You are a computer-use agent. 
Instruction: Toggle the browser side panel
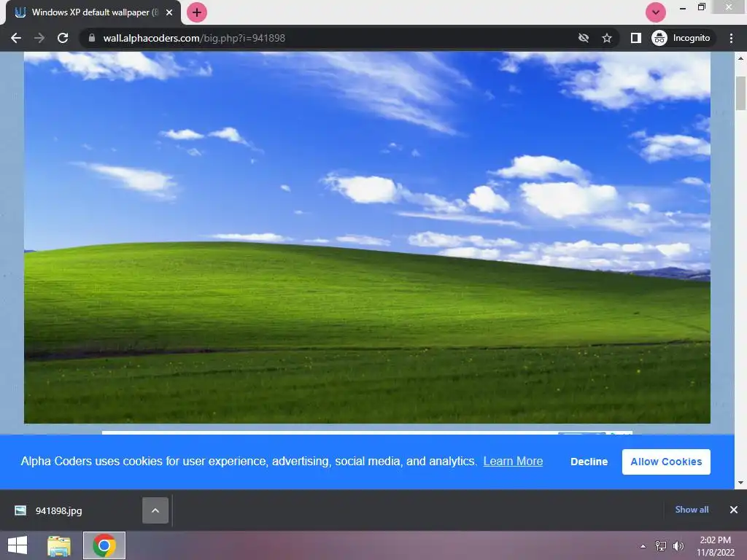[635, 38]
